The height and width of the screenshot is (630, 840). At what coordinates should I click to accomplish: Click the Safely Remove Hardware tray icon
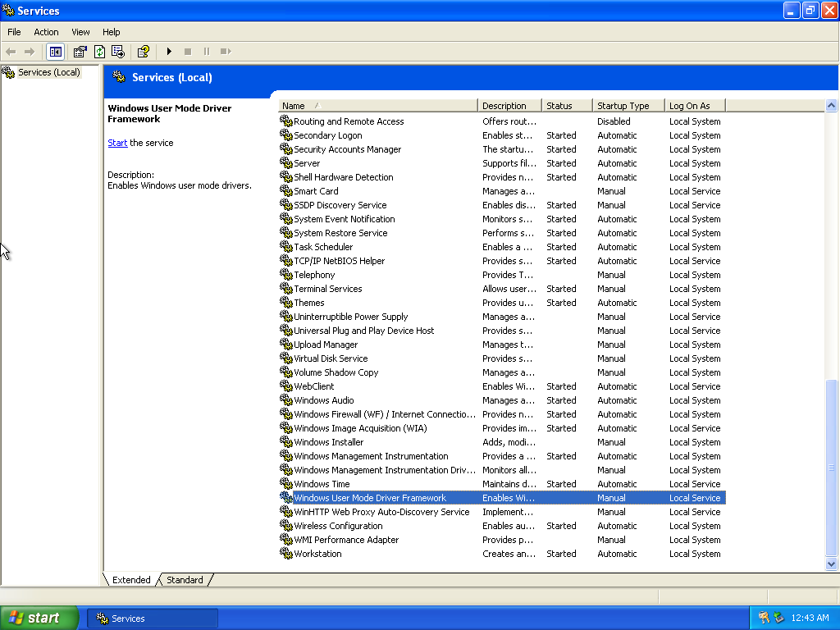pyautogui.click(x=778, y=618)
